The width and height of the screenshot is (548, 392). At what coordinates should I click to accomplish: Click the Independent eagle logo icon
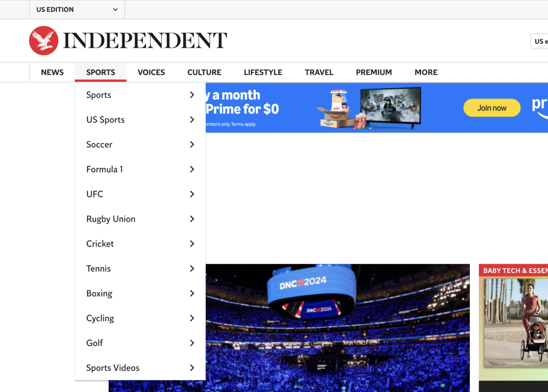(44, 41)
